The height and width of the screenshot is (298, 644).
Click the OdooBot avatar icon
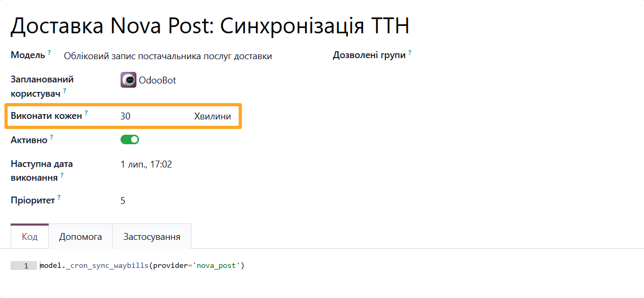(x=128, y=80)
